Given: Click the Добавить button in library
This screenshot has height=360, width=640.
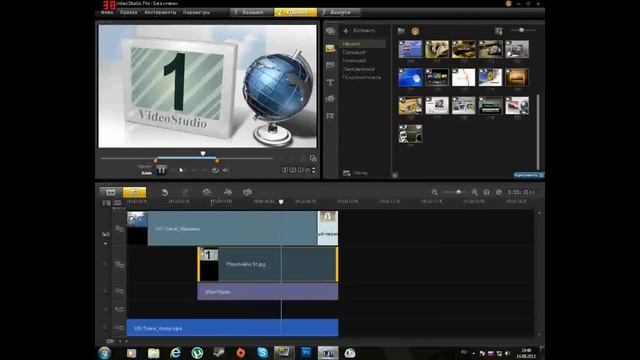Looking at the screenshot, I should pyautogui.click(x=359, y=31).
